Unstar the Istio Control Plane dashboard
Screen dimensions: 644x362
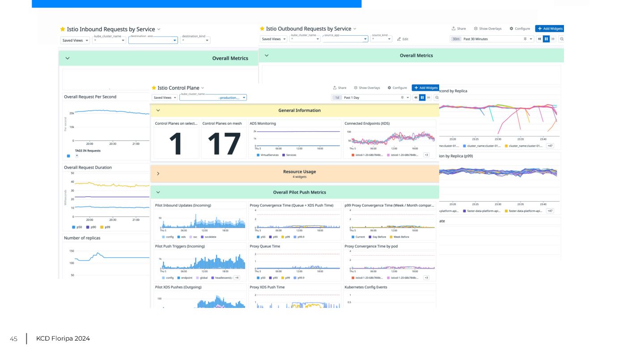[154, 88]
